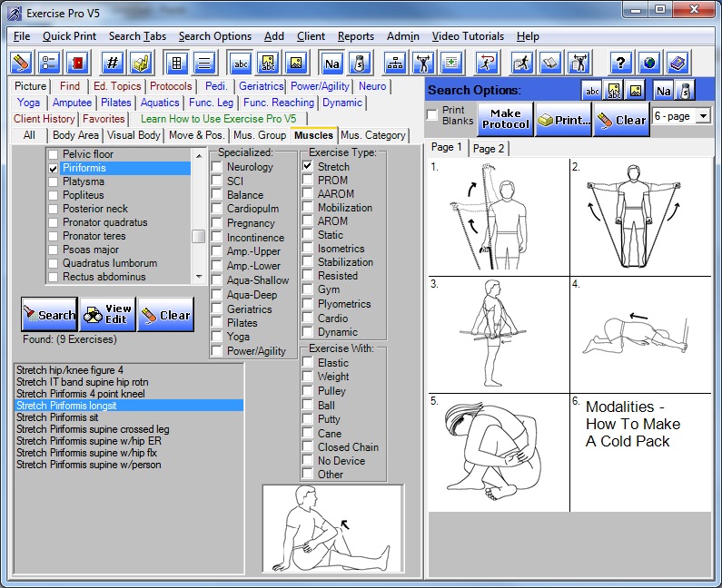
Task: Select 'Modalities - How To Make A Cold Pack' cell
Action: [x=640, y=452]
